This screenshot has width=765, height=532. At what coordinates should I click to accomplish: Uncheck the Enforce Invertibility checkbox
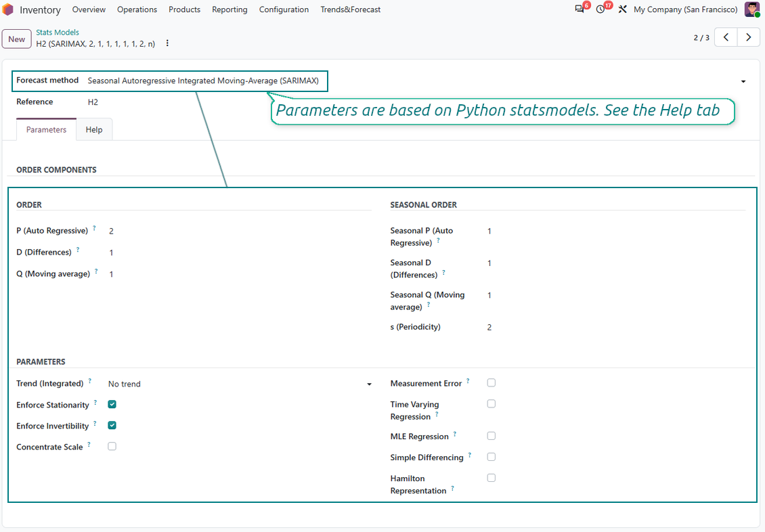112,425
